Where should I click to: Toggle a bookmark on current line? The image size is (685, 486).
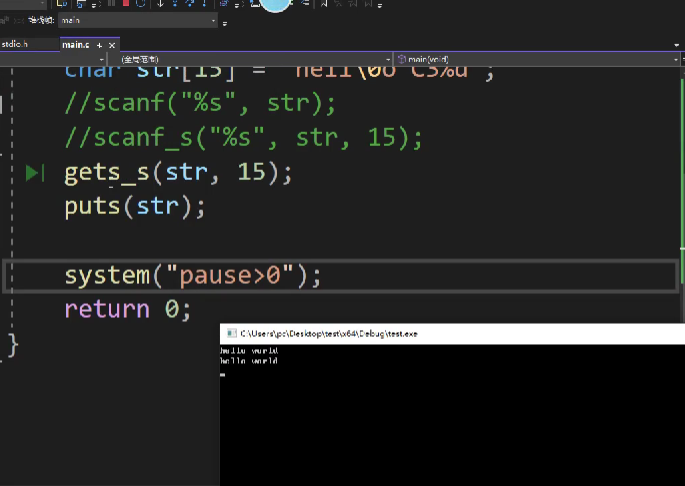[x=324, y=3]
